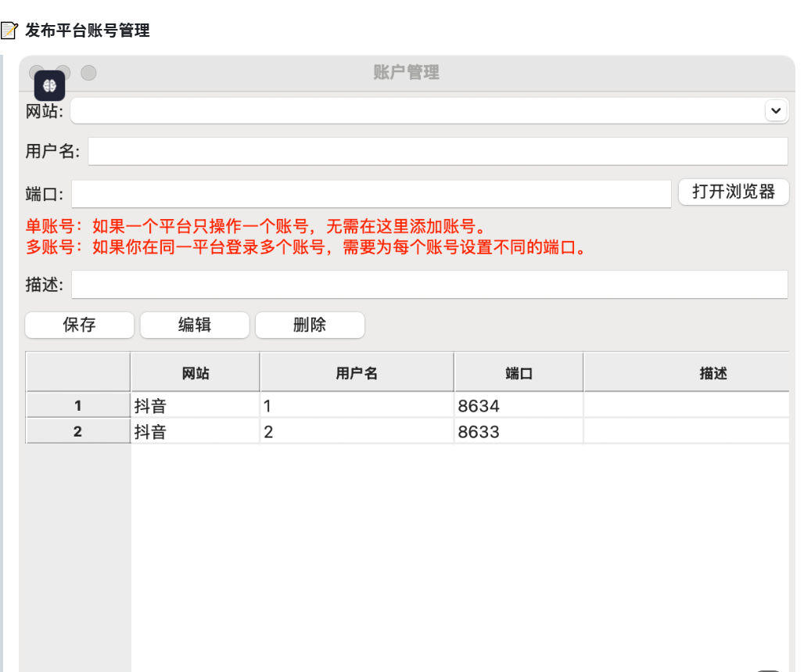Select 抖音 cell in second row
Screen dimensions: 804x672
click(x=195, y=431)
